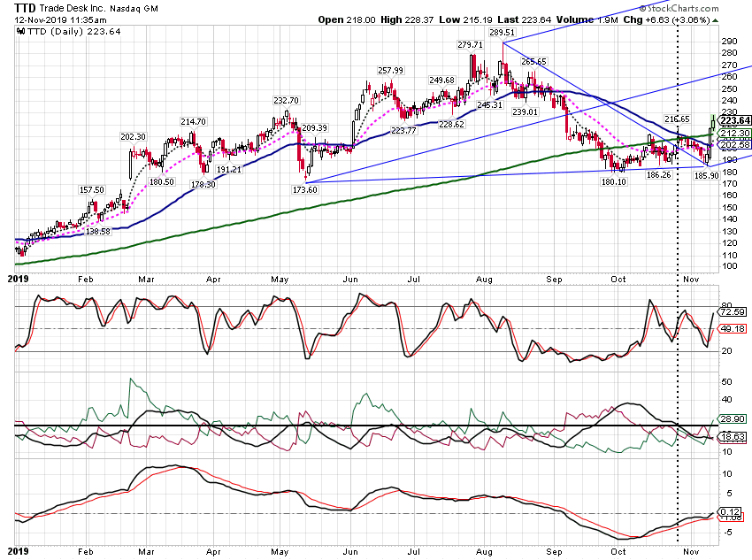Click the 180.10 price label
Screen dimensions: 752x560
pos(614,181)
